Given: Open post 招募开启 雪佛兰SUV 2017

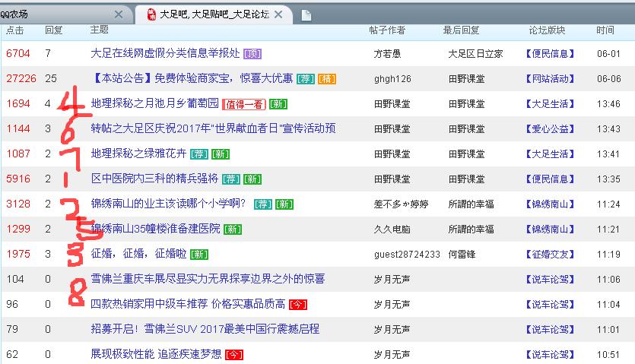Looking at the screenshot, I should [205, 329].
